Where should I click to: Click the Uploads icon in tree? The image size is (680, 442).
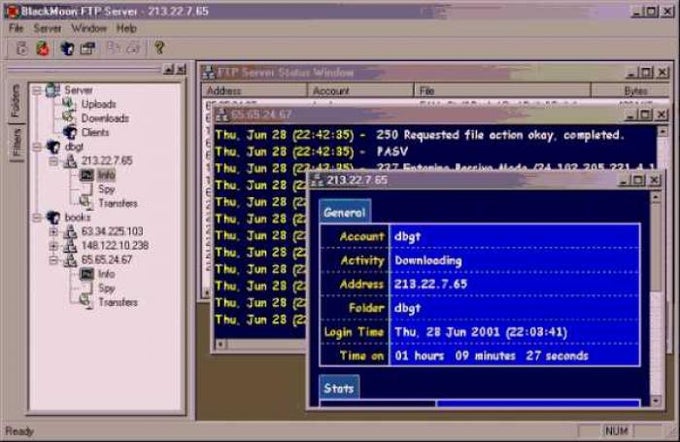pos(69,104)
